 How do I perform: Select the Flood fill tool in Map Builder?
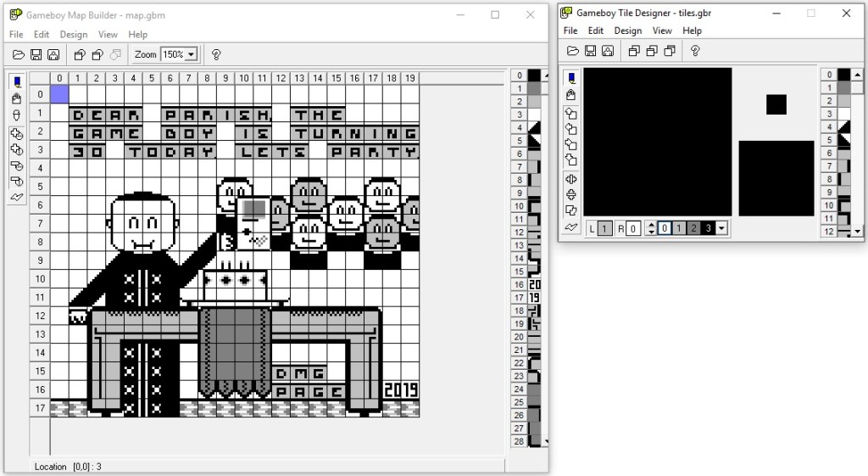(x=17, y=98)
